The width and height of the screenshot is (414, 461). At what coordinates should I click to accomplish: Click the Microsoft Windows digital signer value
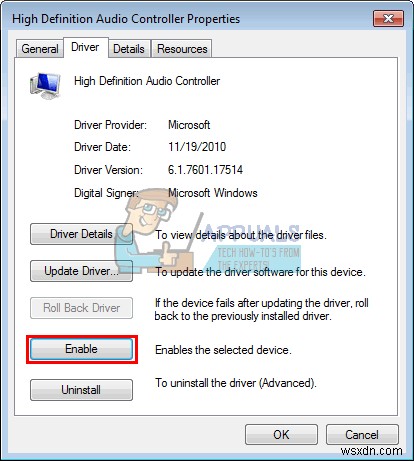(x=213, y=193)
